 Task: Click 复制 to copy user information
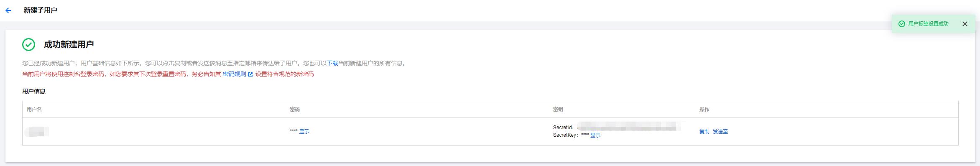(704, 131)
